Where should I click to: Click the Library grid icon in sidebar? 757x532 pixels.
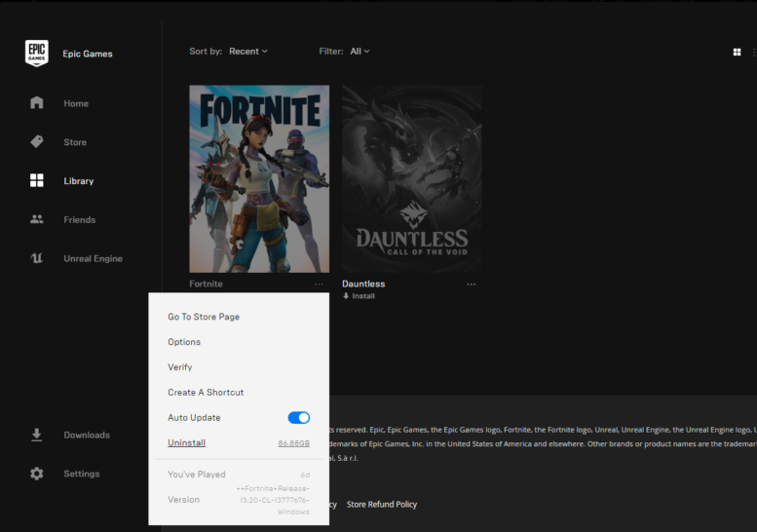(37, 180)
